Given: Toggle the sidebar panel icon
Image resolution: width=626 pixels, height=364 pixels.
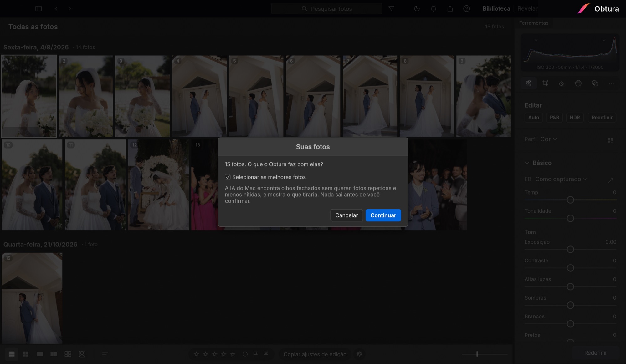Looking at the screenshot, I should coord(38,8).
